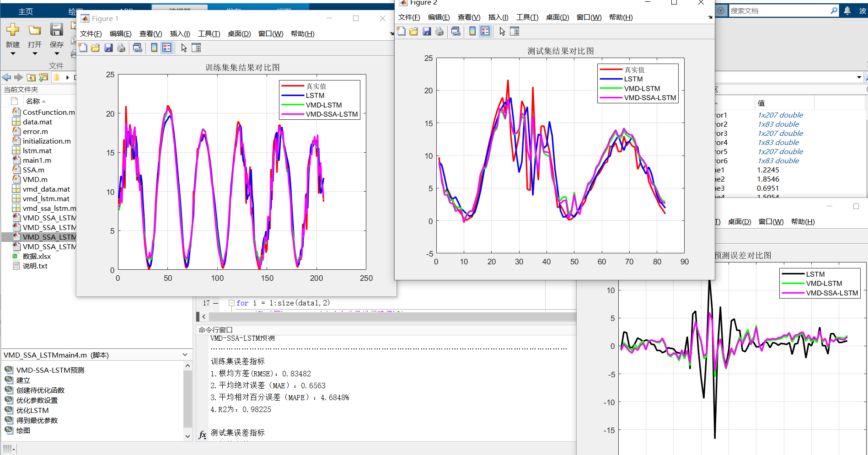Viewport: 868px width, 455px height.
Task: Open the 桌面(D) menu in Figure 2
Action: pyautogui.click(x=557, y=17)
